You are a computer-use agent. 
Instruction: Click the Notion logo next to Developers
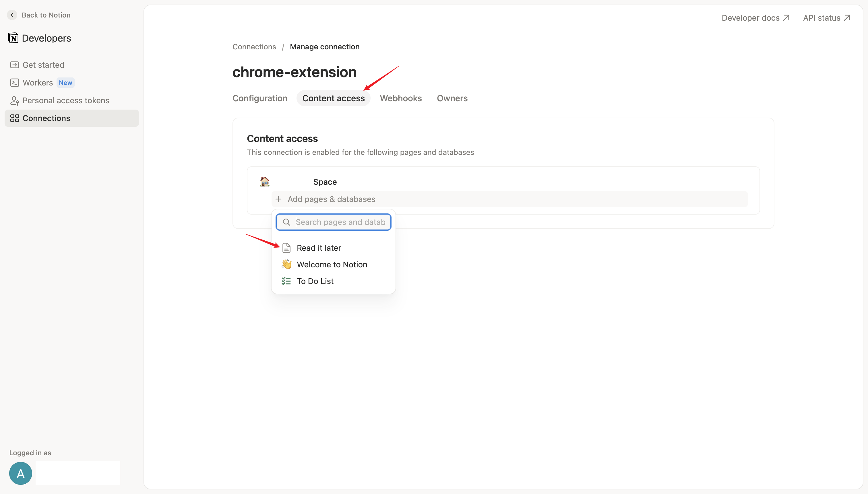pos(13,38)
